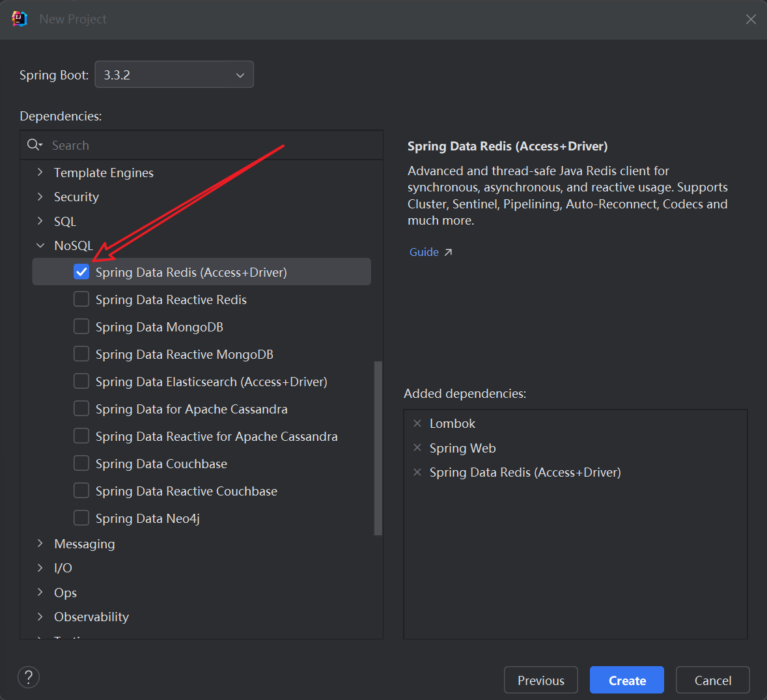Close the New Project dialog

[751, 19]
